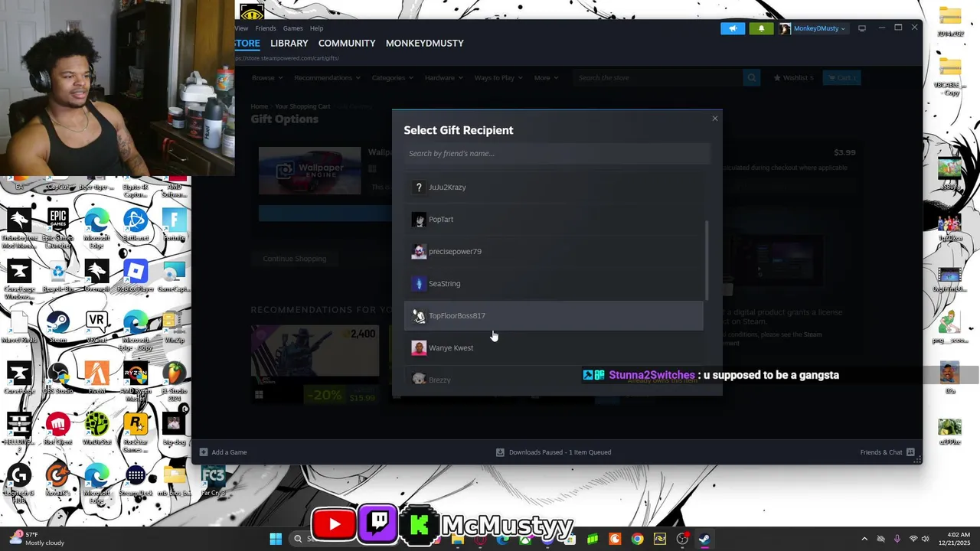This screenshot has width=980, height=551.
Task: Open Steam Help menu
Action: point(316,28)
